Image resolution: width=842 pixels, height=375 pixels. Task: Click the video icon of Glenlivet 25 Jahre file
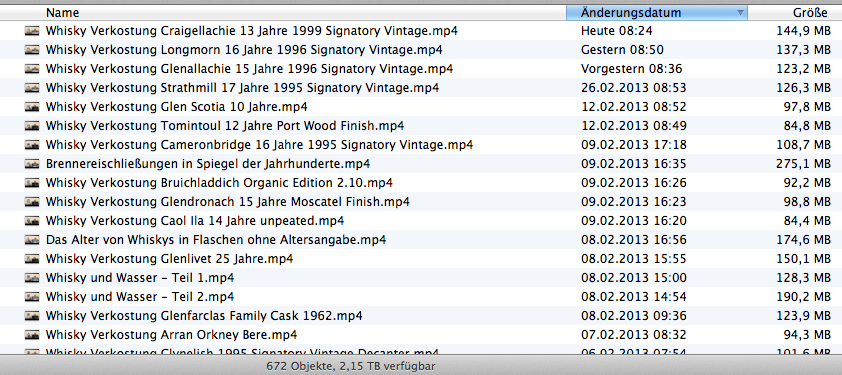[32, 259]
